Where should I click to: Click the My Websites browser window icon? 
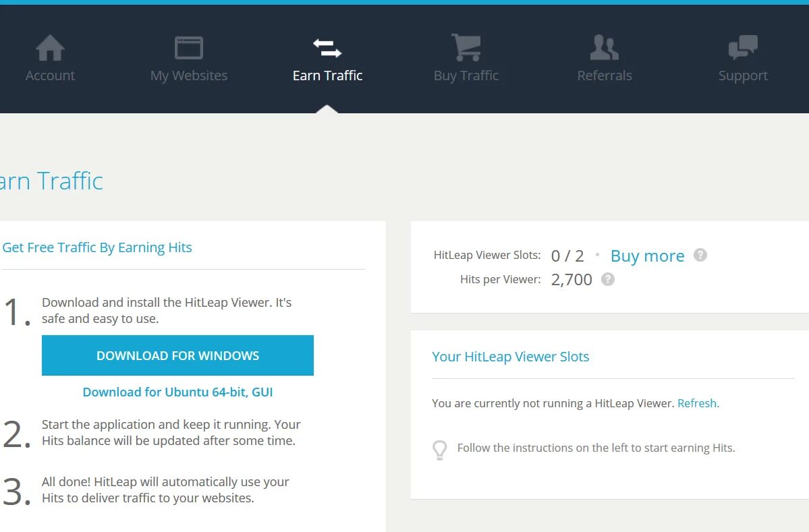pos(189,48)
